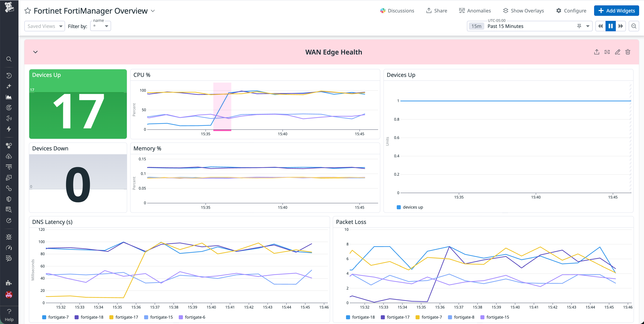644x324 pixels.
Task: Select the recent history icon in sidebar
Action: 9,75
